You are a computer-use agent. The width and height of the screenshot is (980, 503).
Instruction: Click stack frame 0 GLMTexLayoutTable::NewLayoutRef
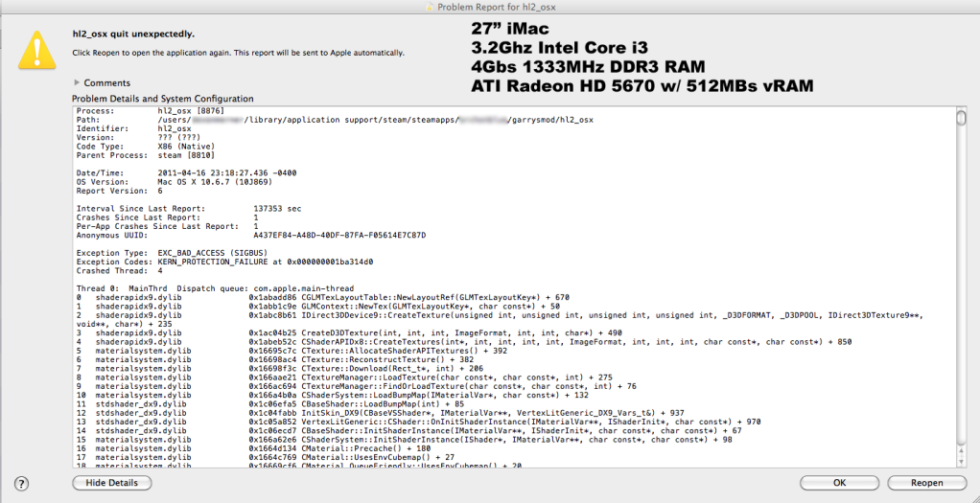322,297
